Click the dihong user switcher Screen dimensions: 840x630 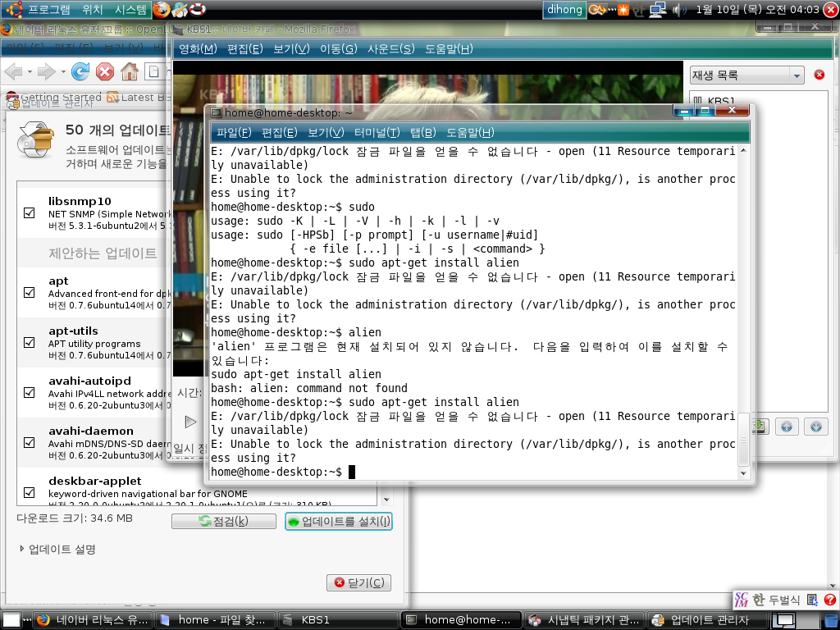(x=564, y=10)
